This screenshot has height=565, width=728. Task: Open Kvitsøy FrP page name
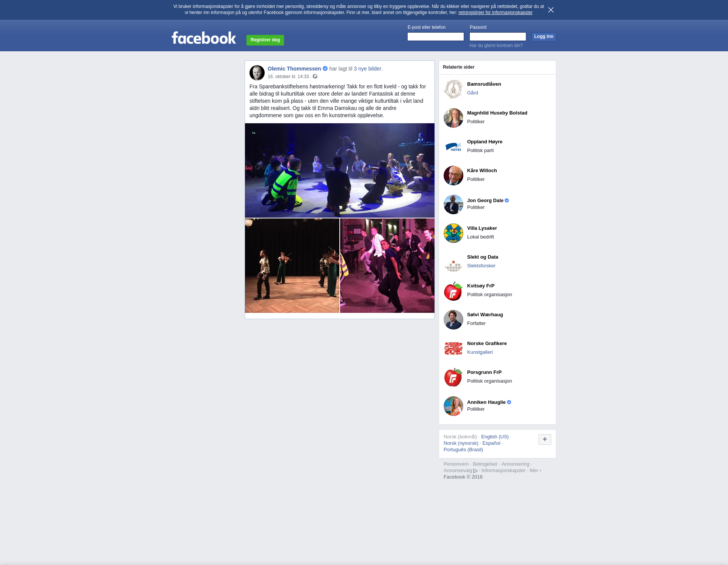coord(481,286)
